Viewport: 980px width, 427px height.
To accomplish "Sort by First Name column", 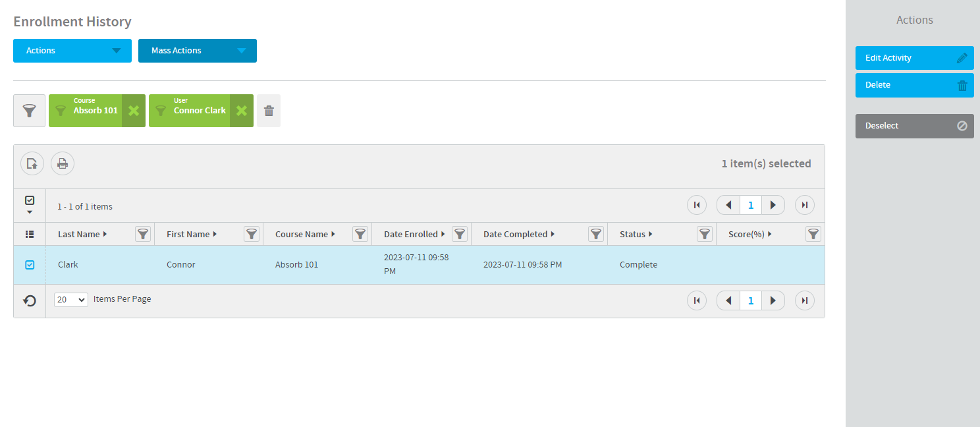I will [x=192, y=234].
